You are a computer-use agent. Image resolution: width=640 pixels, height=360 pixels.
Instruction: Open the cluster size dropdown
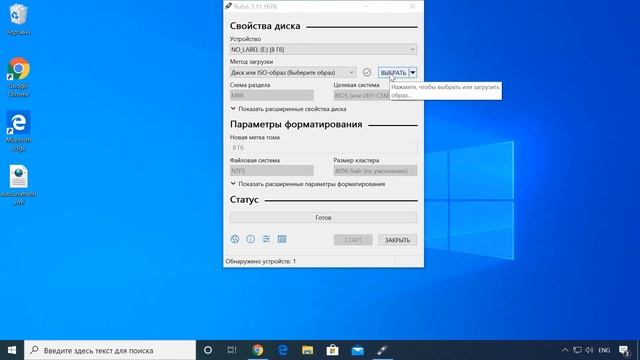pos(375,171)
